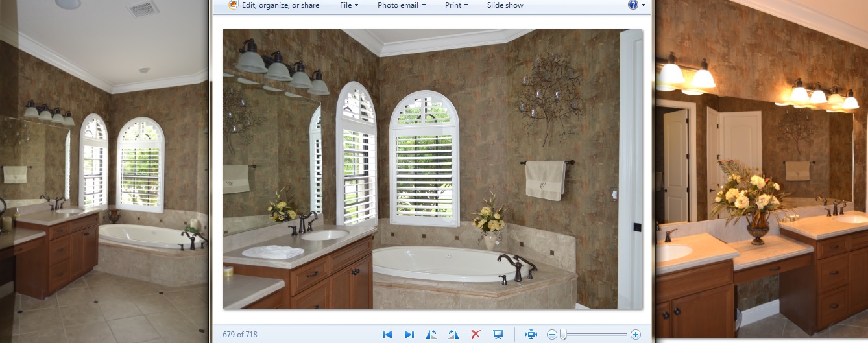Start slide show from bottom toolbar icon
The width and height of the screenshot is (868, 343).
tap(498, 335)
